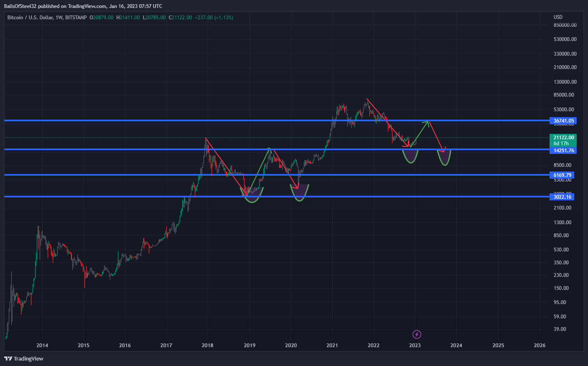
Task: Click the 3022.16 horizontal line price label
Action: 562,197
